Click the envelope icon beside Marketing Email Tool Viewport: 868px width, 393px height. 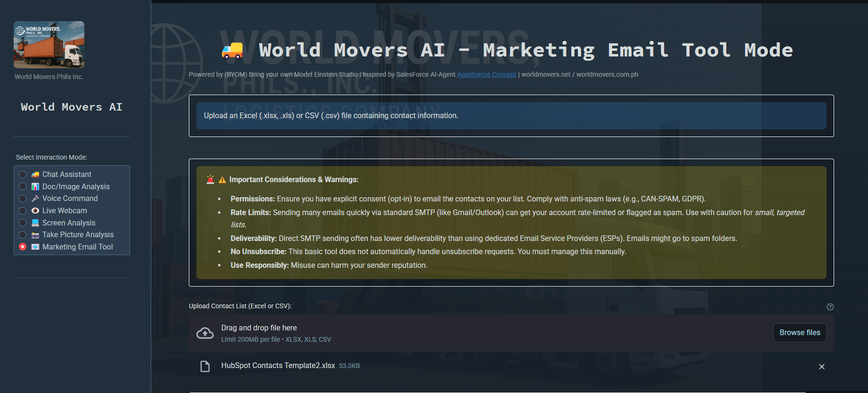coord(35,247)
